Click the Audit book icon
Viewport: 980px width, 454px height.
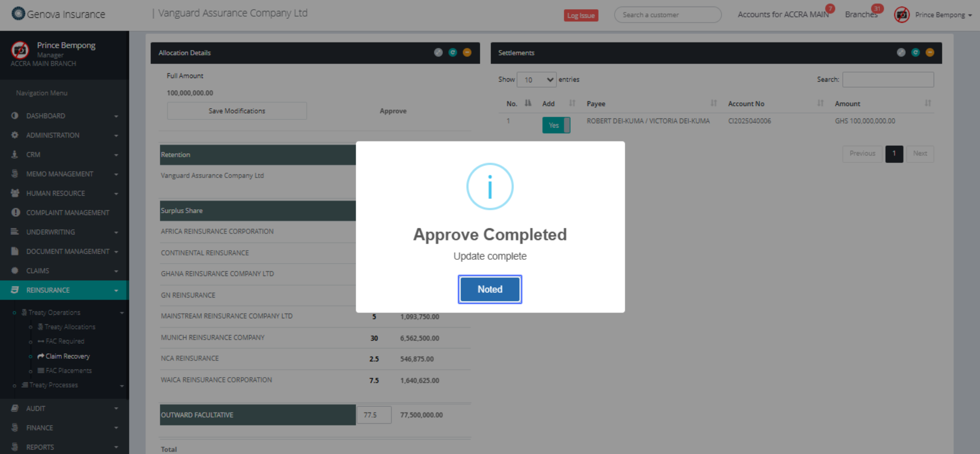(15, 408)
